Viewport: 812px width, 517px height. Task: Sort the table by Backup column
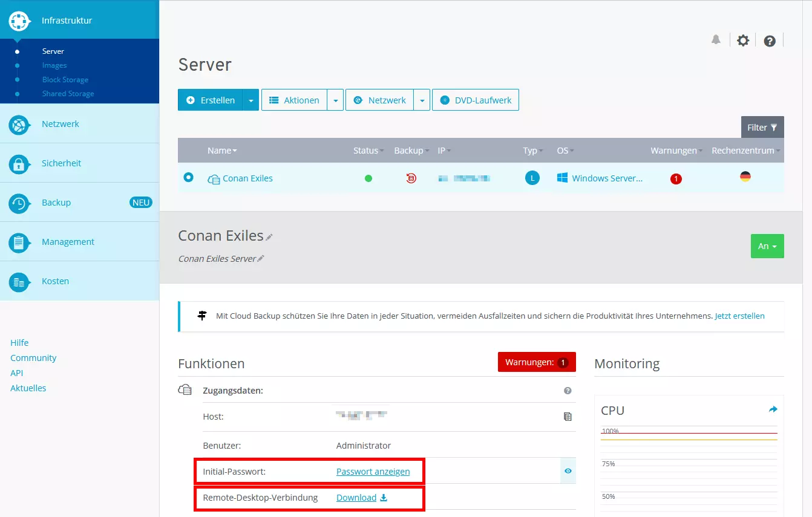click(411, 151)
